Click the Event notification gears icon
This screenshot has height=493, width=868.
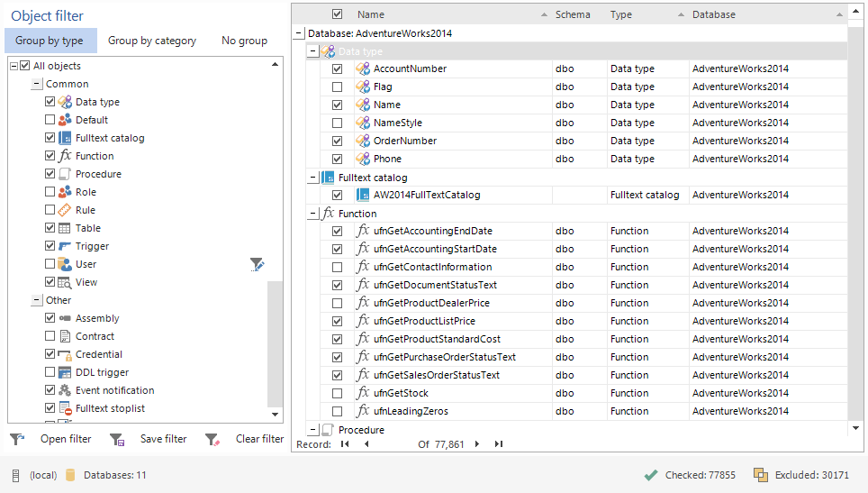point(65,390)
